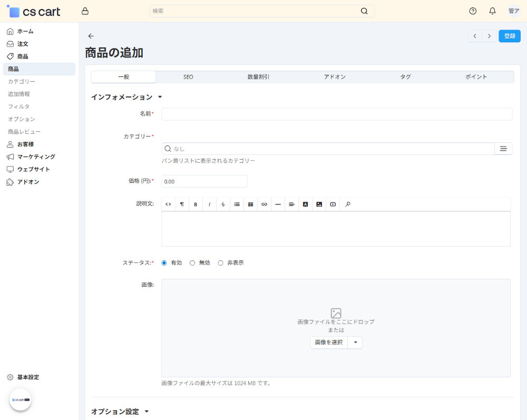
Task: Open the 画像を選択 dropdown arrow
Action: pyautogui.click(x=354, y=342)
